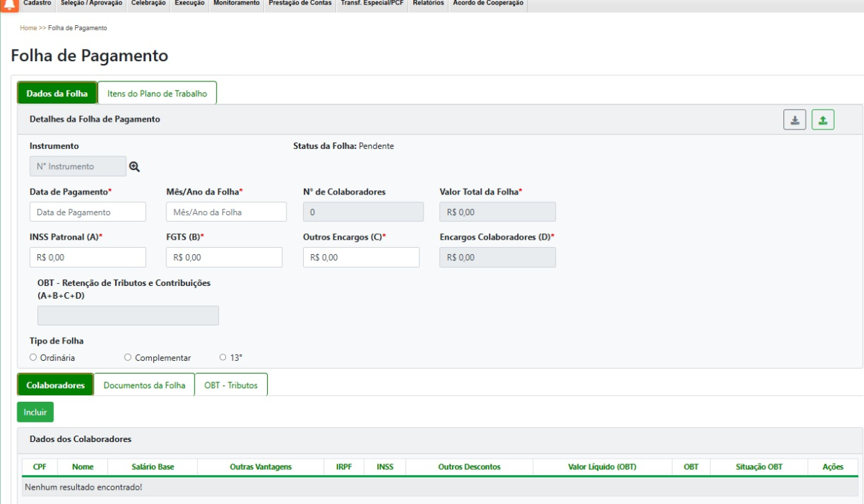
Task: Open the Cadastro menu
Action: [x=37, y=4]
